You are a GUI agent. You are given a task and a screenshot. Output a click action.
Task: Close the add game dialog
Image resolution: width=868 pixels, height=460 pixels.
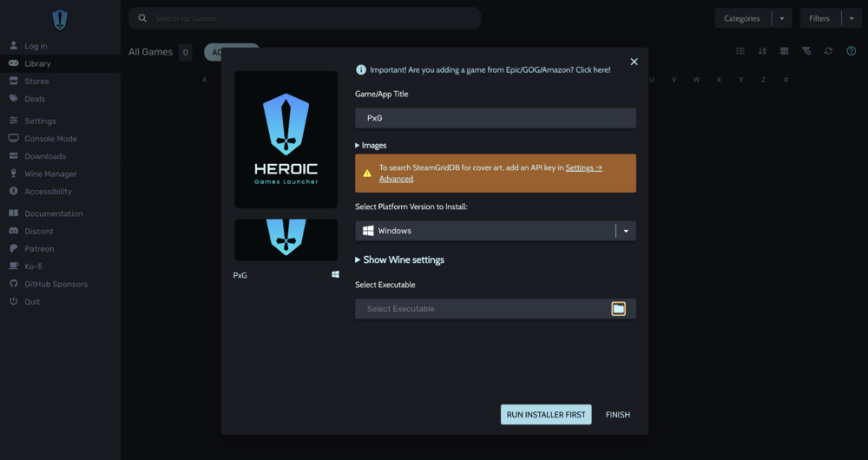[x=634, y=62]
